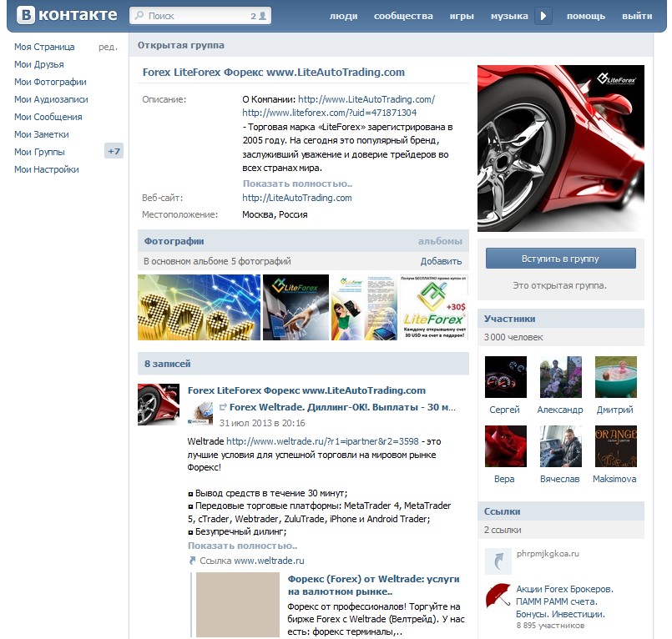The width and height of the screenshot is (672, 639).
Task: Expand description with Показать полностью
Action: click(x=297, y=184)
